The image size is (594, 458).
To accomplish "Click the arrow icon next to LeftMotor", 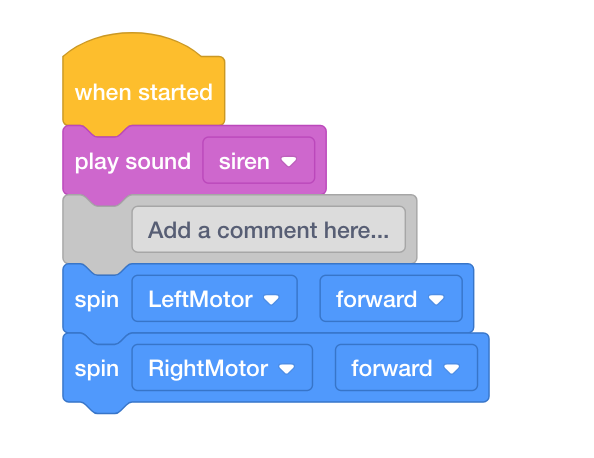I will point(271,300).
